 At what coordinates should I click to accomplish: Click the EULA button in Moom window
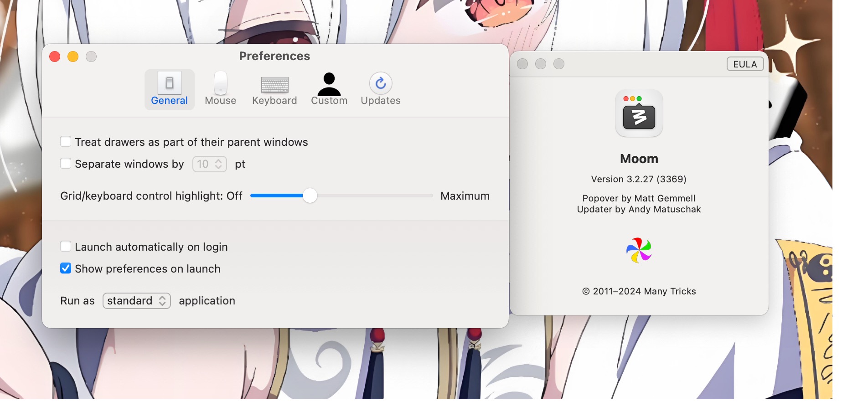click(745, 64)
